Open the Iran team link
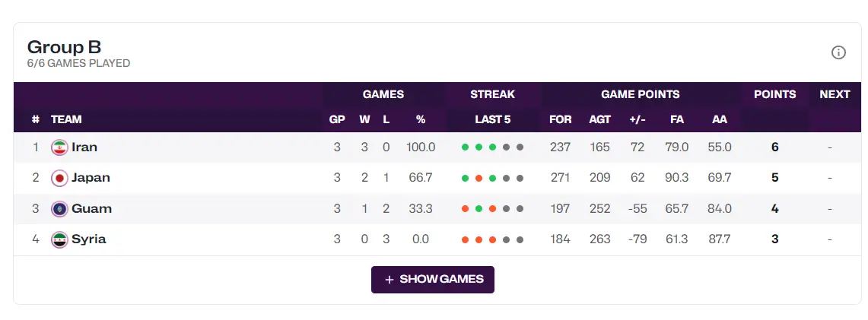Viewport: 868px width, 320px height. tap(84, 147)
